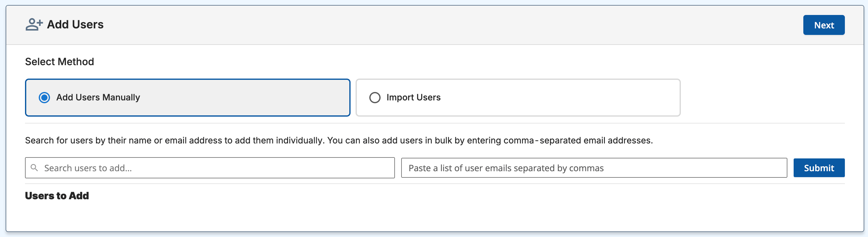Viewport: 868px width, 237px height.
Task: Click the Users to Add heading
Action: click(57, 196)
